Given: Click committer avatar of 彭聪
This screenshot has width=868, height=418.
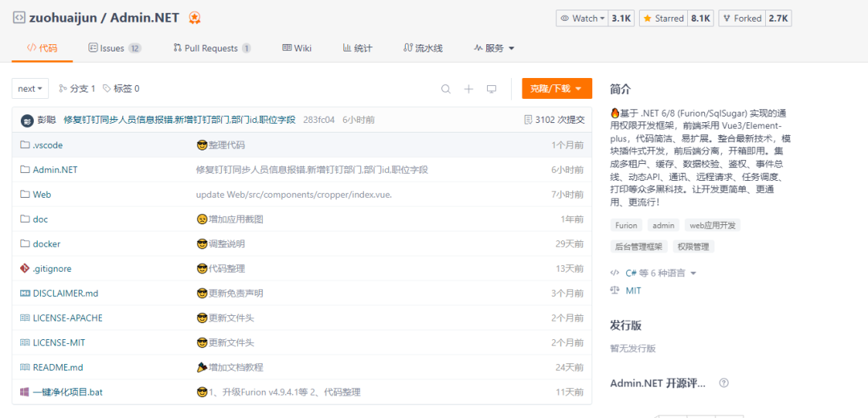Looking at the screenshot, I should 27,120.
